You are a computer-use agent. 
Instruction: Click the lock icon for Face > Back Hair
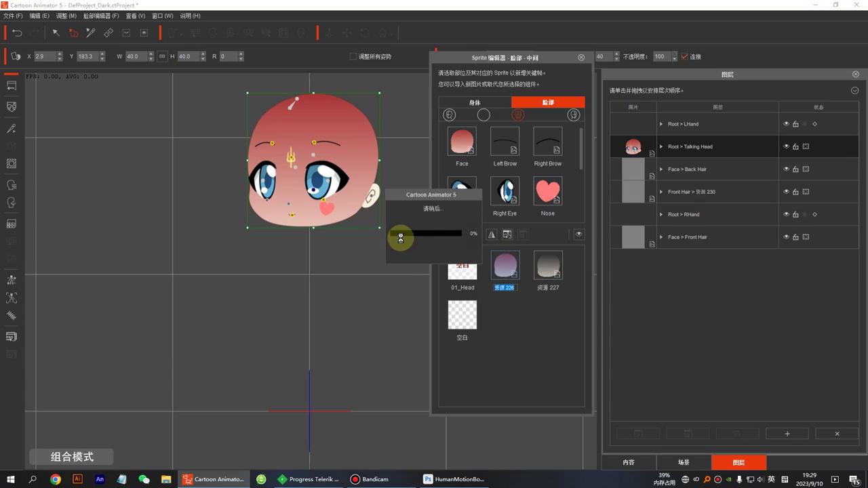click(x=795, y=169)
